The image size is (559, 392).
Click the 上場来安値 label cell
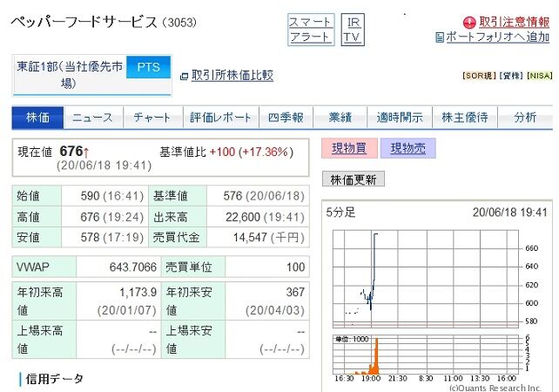point(193,339)
